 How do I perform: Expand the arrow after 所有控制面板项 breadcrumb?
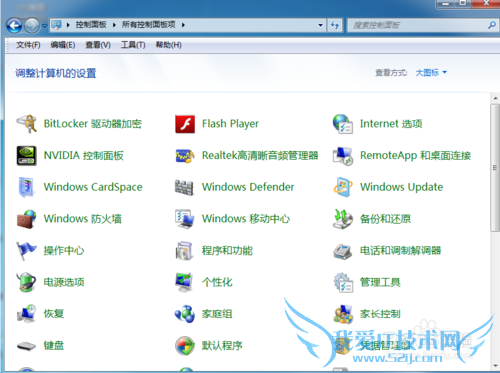[x=183, y=25]
